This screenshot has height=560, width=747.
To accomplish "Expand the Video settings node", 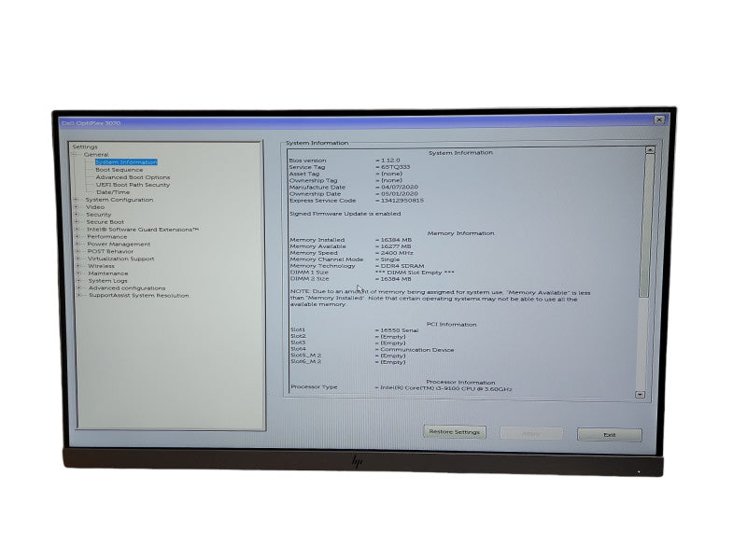I will click(x=77, y=207).
